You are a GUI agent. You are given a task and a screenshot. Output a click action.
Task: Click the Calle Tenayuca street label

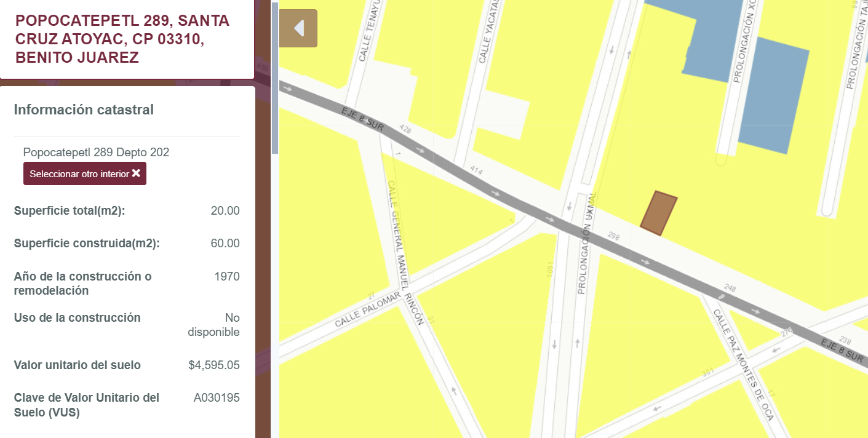tap(371, 31)
